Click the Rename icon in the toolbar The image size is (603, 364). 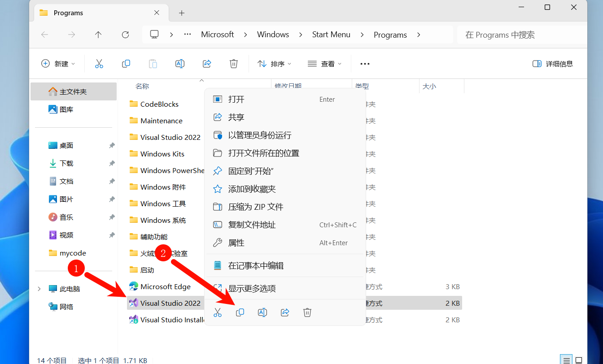coord(180,64)
